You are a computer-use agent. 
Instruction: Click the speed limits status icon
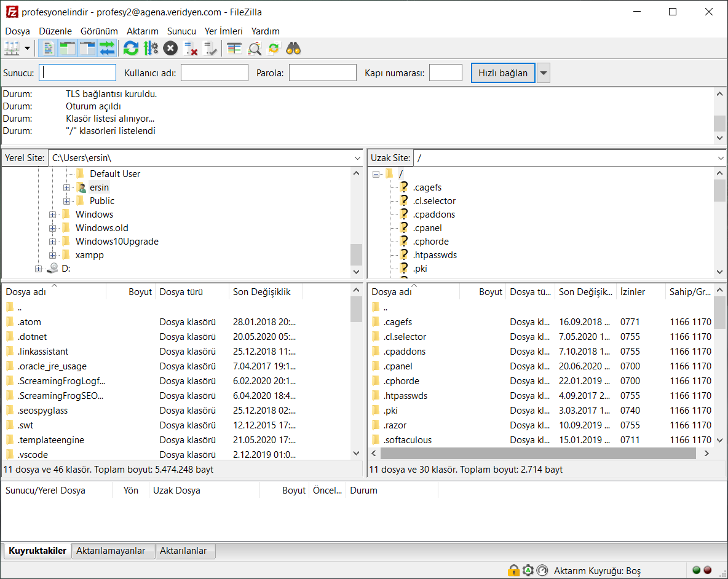[x=542, y=570]
